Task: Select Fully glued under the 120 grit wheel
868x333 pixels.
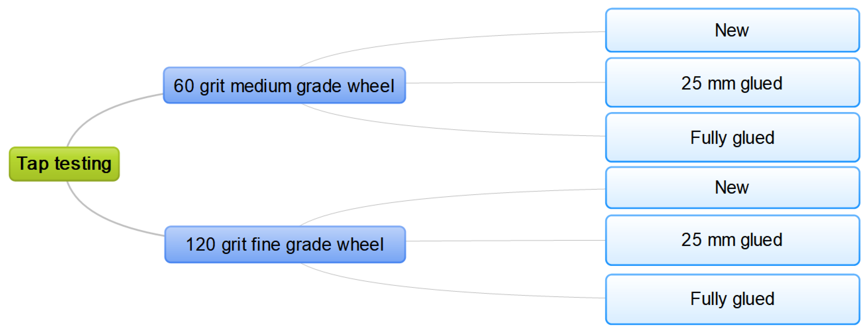Action: [732, 299]
